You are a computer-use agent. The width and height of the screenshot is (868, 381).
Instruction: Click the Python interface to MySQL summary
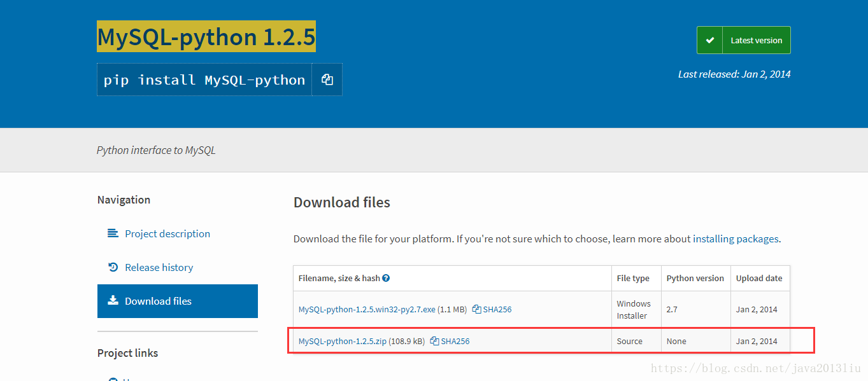[156, 150]
